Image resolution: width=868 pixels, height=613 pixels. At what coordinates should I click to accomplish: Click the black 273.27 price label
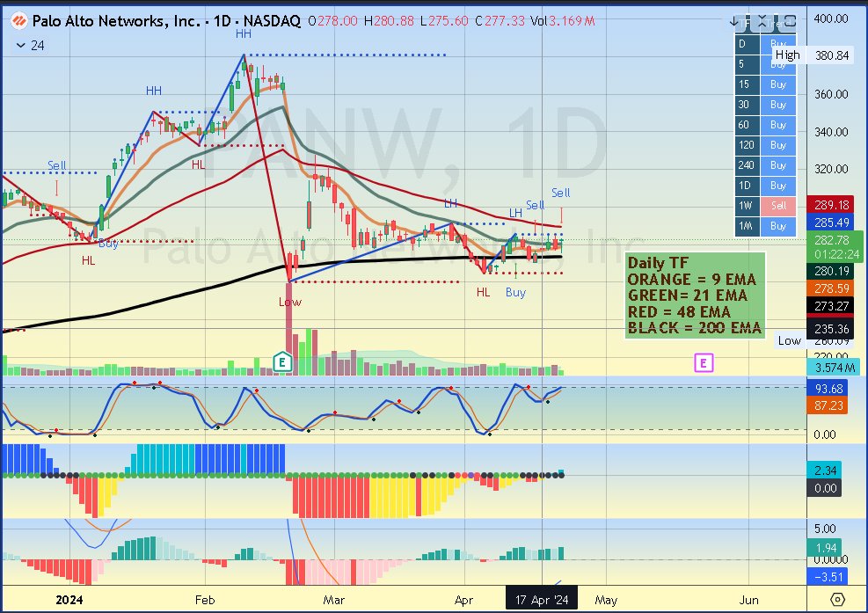pos(831,306)
